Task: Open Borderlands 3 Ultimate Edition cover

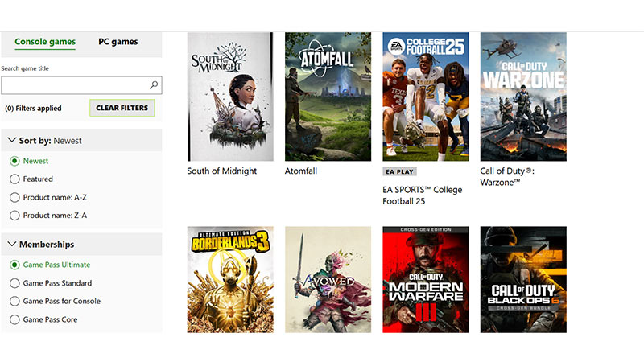Action: point(230,279)
